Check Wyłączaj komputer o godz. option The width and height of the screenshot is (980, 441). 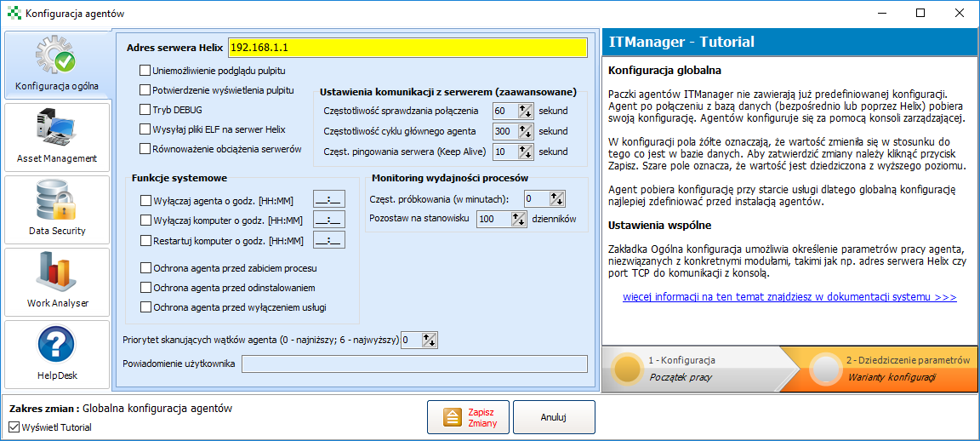(x=145, y=220)
